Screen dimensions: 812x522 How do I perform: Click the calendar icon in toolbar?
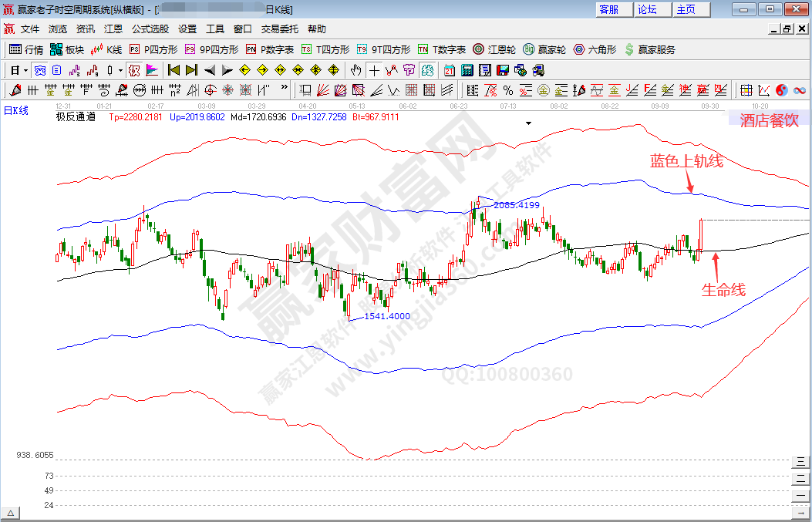coord(450,69)
